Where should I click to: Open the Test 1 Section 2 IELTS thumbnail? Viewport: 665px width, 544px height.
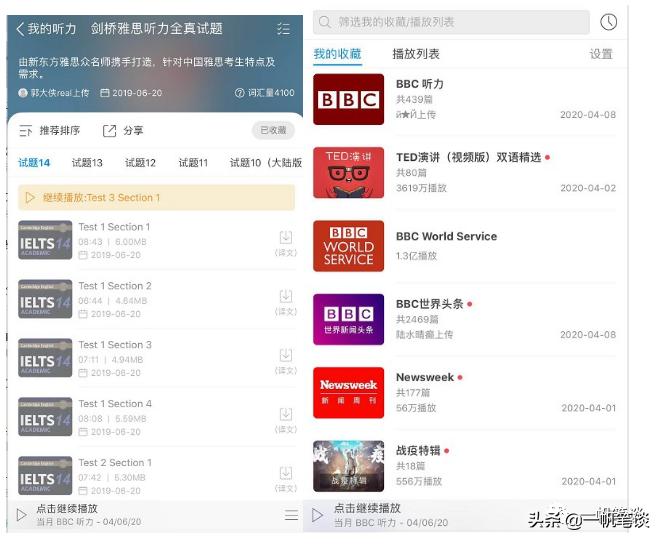click(x=45, y=299)
